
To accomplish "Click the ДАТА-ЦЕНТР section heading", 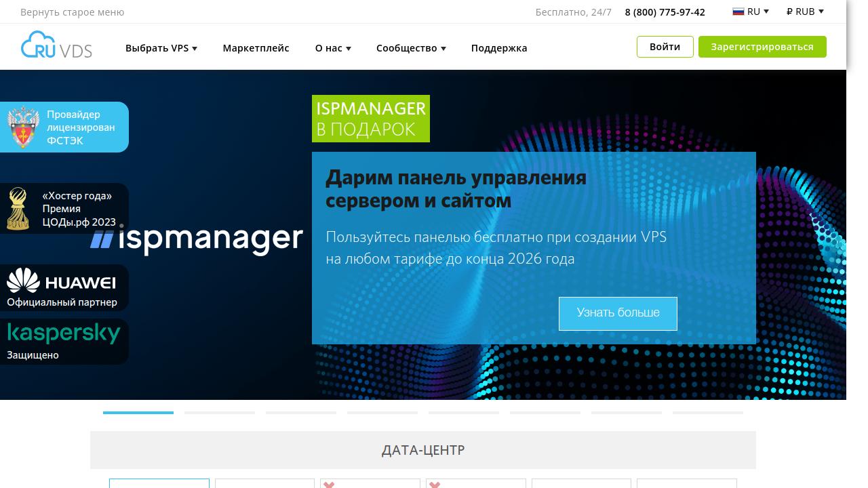I will pyautogui.click(x=423, y=450).
